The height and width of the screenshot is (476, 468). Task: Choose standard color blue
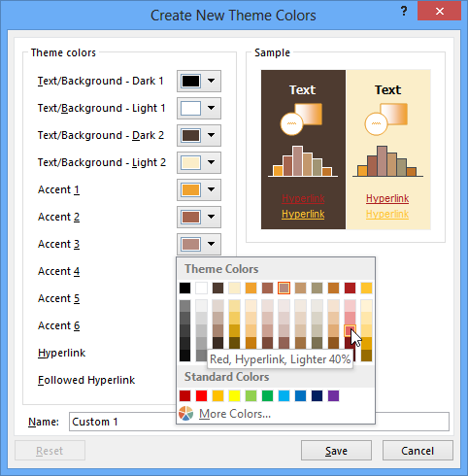[x=300, y=395]
